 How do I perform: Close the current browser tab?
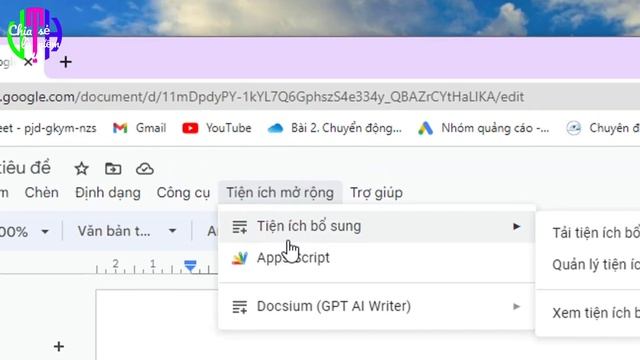click(x=28, y=62)
